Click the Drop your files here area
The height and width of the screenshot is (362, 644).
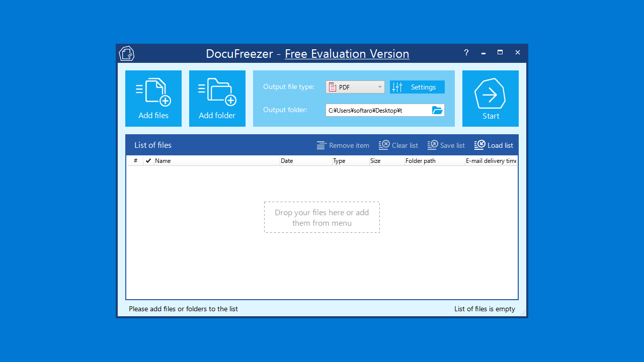click(x=322, y=217)
